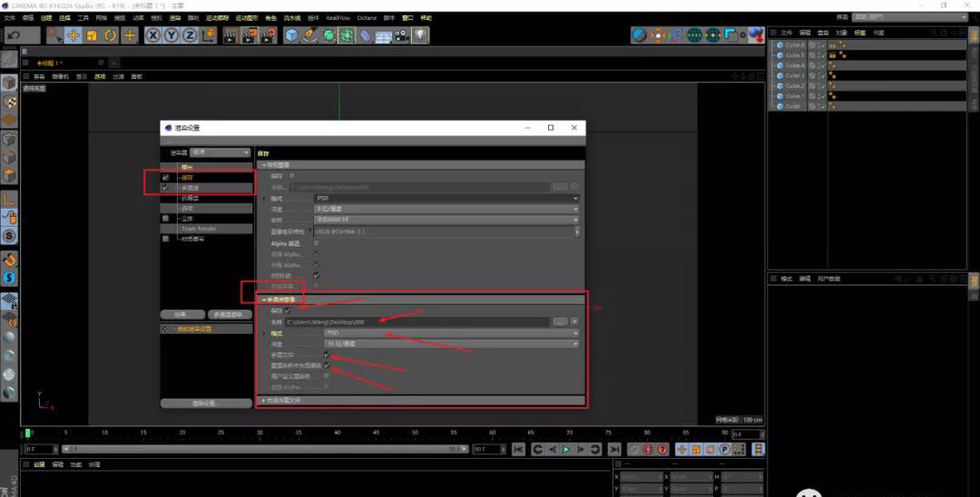
Task: Click the purple deformer icon
Action: click(x=366, y=35)
